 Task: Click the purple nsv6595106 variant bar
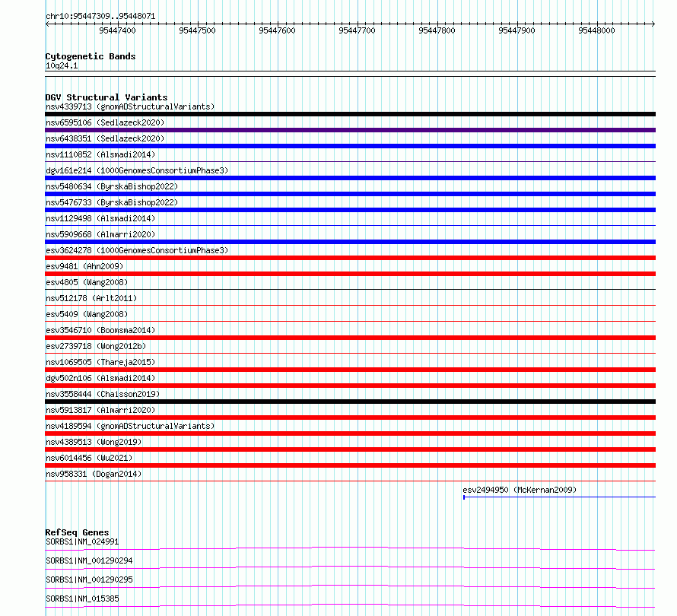350,130
